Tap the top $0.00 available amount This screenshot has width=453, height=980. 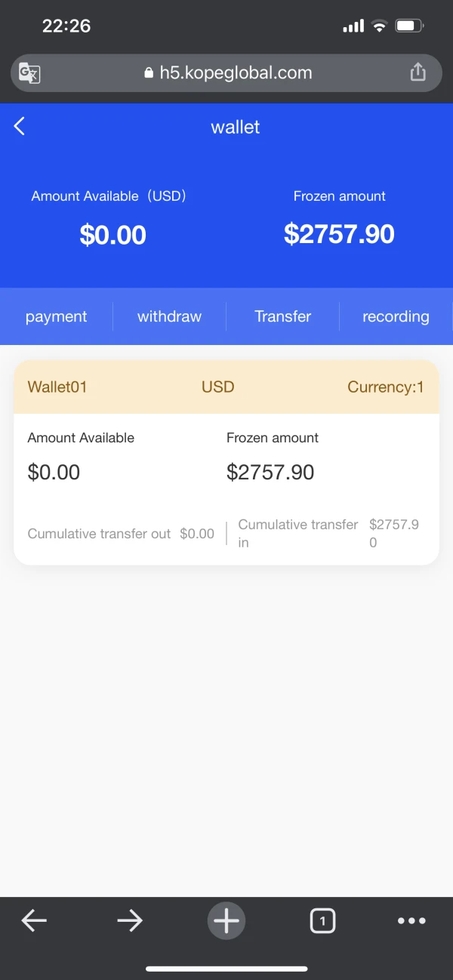coord(113,235)
